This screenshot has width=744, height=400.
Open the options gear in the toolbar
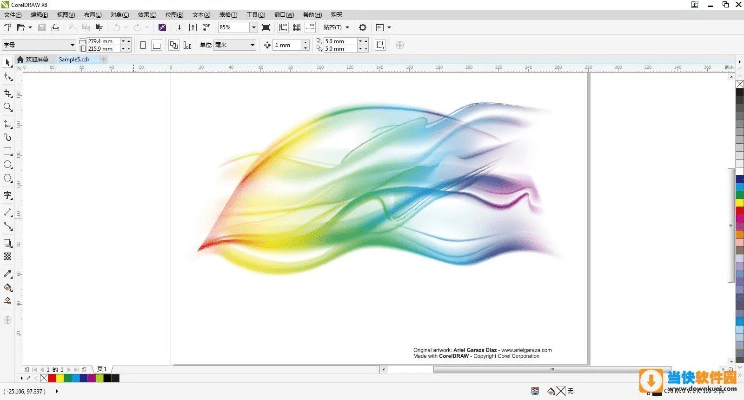pyautogui.click(x=363, y=27)
